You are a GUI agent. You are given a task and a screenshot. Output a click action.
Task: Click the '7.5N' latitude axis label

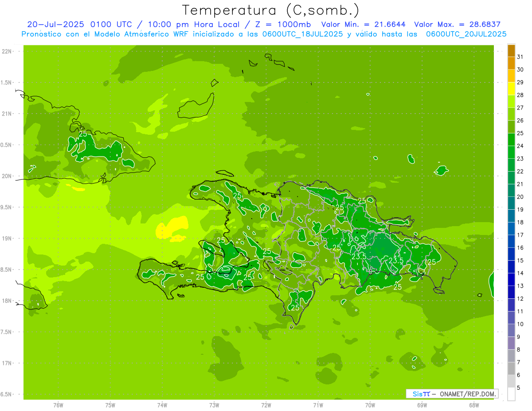pos(7,332)
